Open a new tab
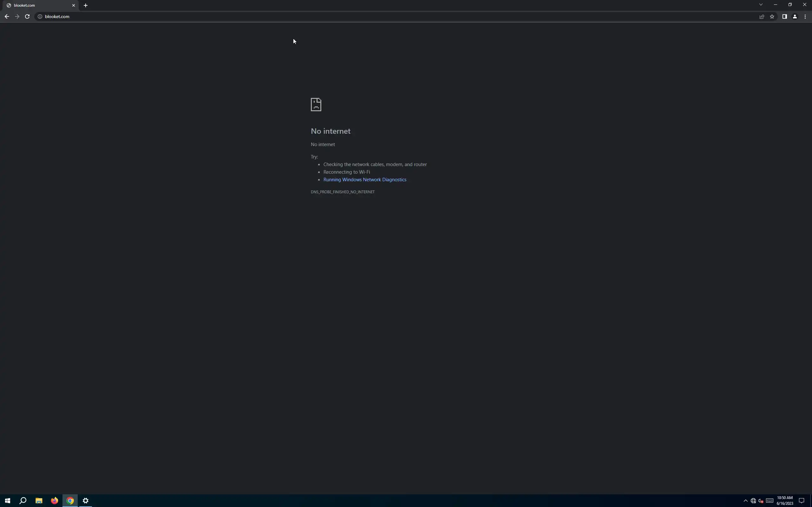Screen dimensions: 812x507 click(x=86, y=5)
